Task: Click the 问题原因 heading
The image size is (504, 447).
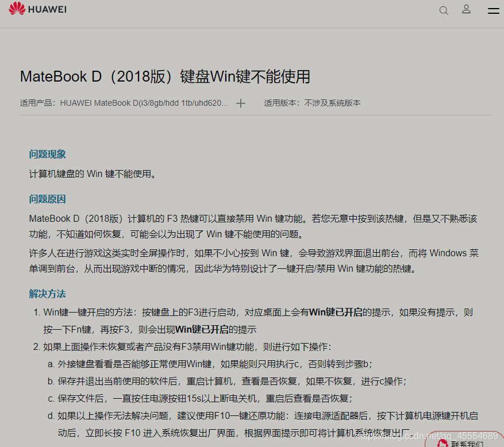Action: tap(47, 199)
